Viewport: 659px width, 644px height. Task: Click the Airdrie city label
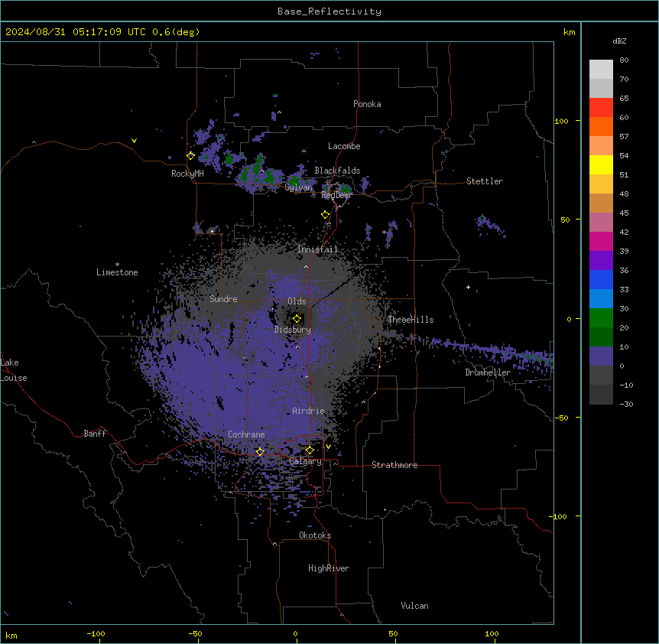point(309,411)
